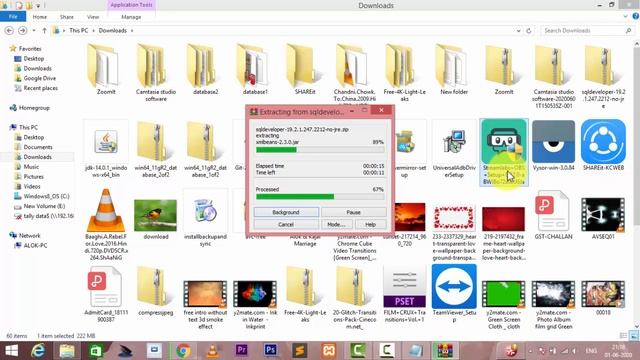
Task: Open the Windows Start button
Action: coord(11,351)
